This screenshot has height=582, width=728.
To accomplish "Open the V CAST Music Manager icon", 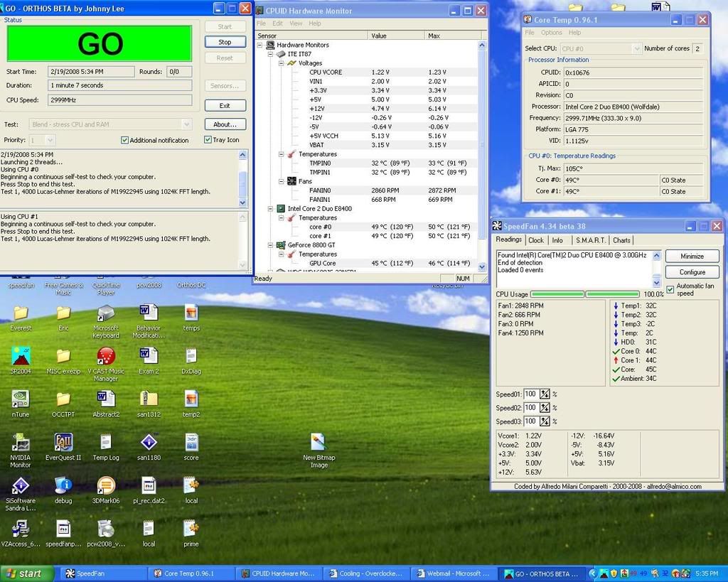I will click(x=106, y=356).
